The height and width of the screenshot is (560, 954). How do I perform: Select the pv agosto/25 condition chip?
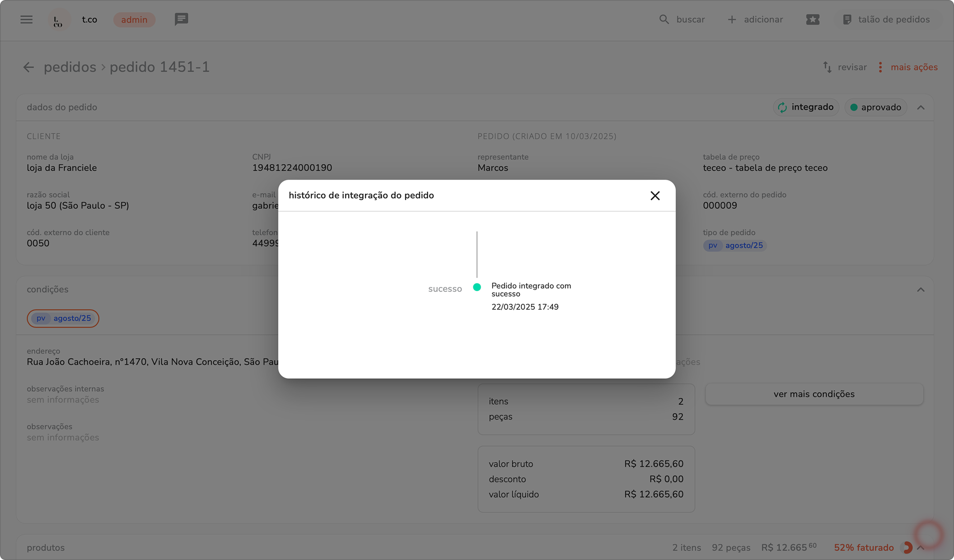coord(63,318)
